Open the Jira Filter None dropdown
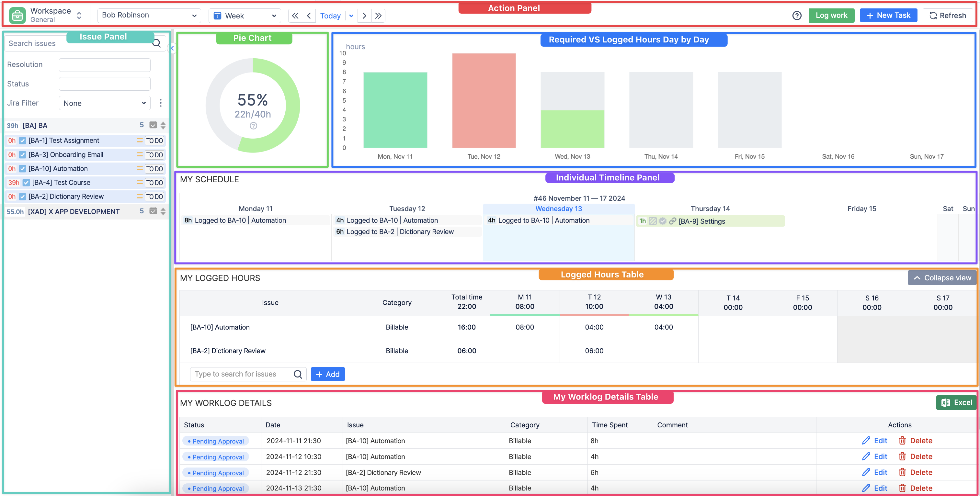 (x=104, y=103)
